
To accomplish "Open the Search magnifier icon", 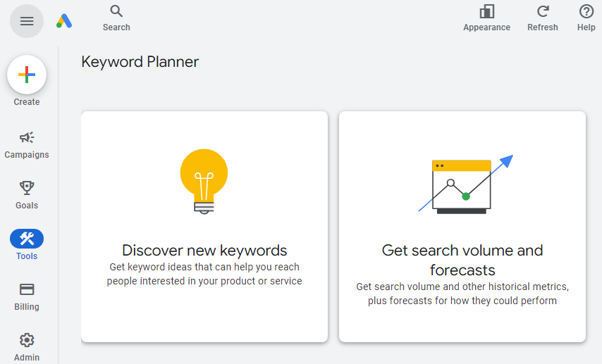I will (x=116, y=11).
